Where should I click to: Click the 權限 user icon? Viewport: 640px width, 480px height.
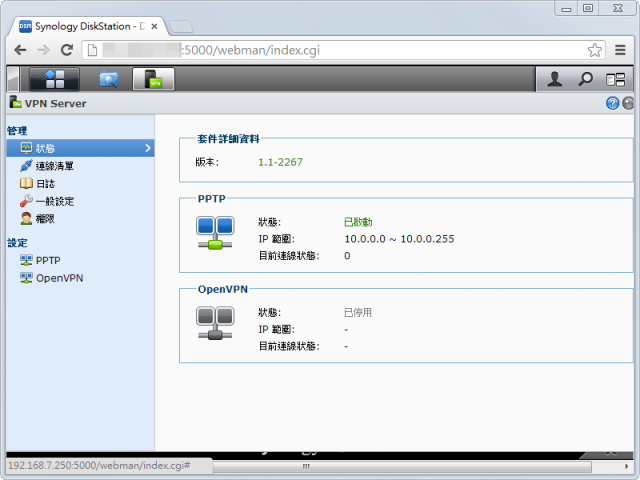tap(26, 218)
